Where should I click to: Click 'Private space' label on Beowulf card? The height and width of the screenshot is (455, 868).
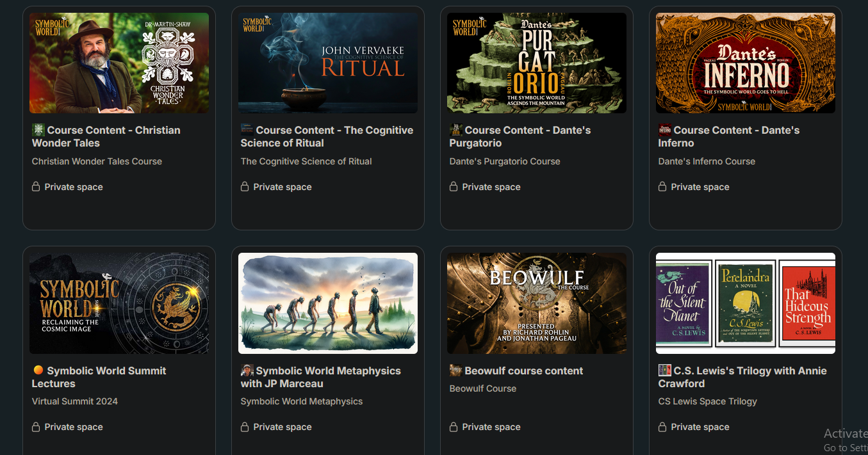point(491,427)
